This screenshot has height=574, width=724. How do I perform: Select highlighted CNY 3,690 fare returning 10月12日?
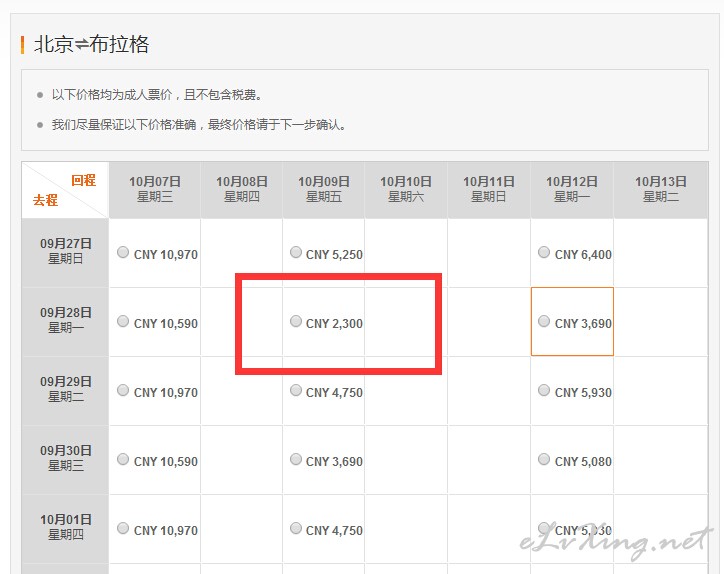544,322
